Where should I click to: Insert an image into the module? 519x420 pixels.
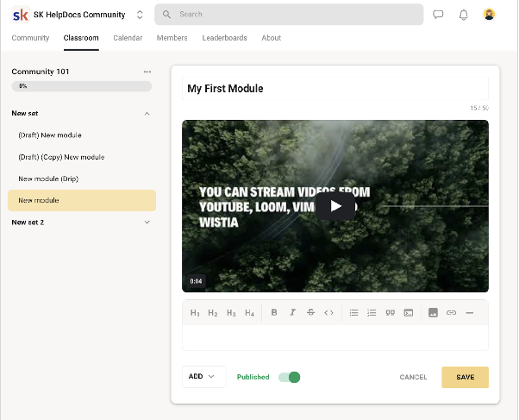click(x=433, y=312)
